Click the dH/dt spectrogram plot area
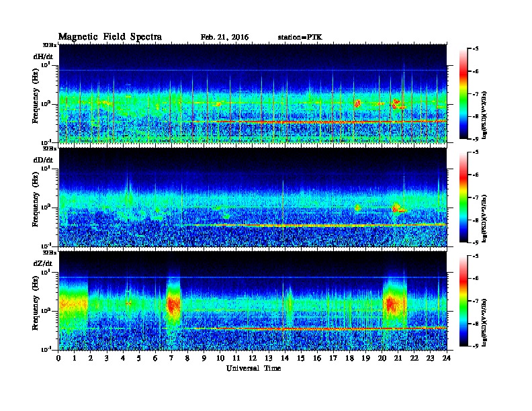 tap(253, 93)
